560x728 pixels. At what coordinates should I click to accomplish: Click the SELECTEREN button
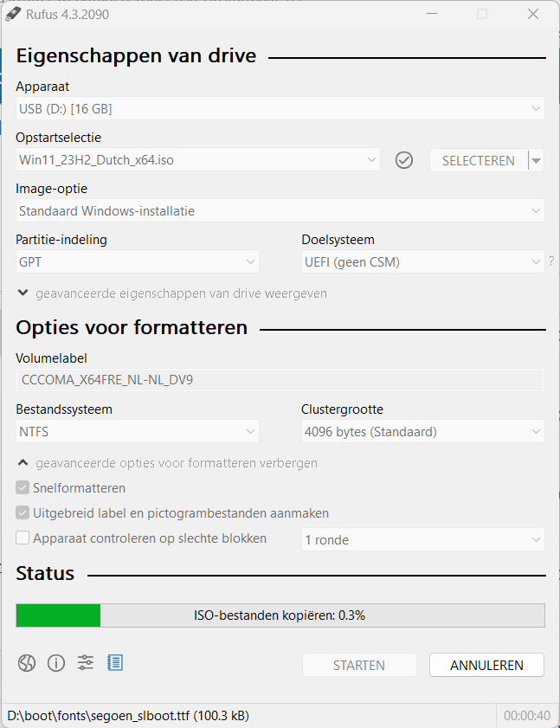(478, 160)
